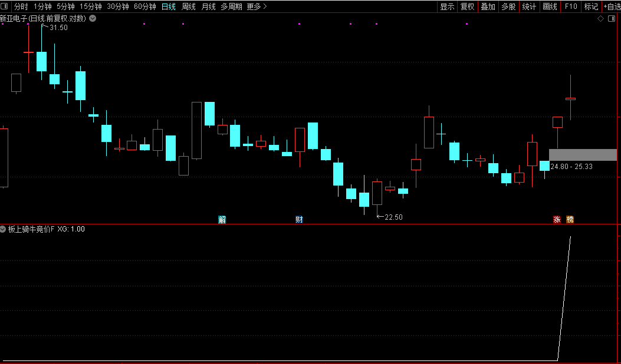
Task: Open the 统计 statistics tool
Action: tap(529, 6)
